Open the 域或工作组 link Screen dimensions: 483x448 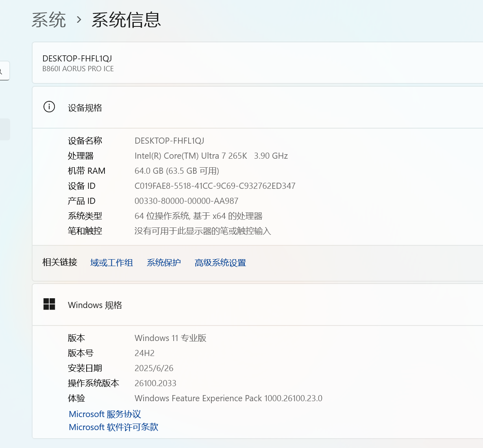click(111, 263)
